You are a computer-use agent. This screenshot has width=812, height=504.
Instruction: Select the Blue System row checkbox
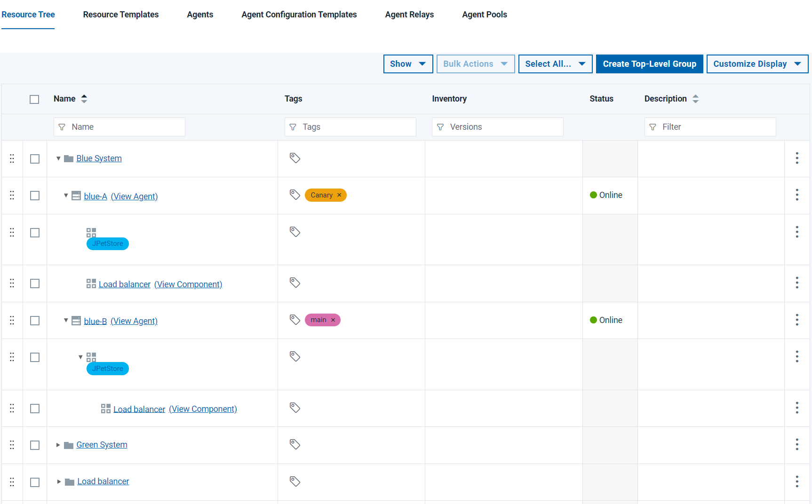click(x=35, y=159)
